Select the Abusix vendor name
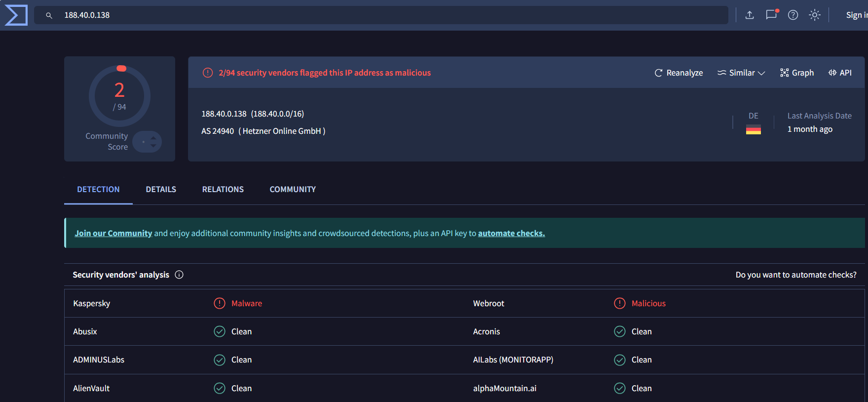Image resolution: width=868 pixels, height=402 pixels. [85, 331]
